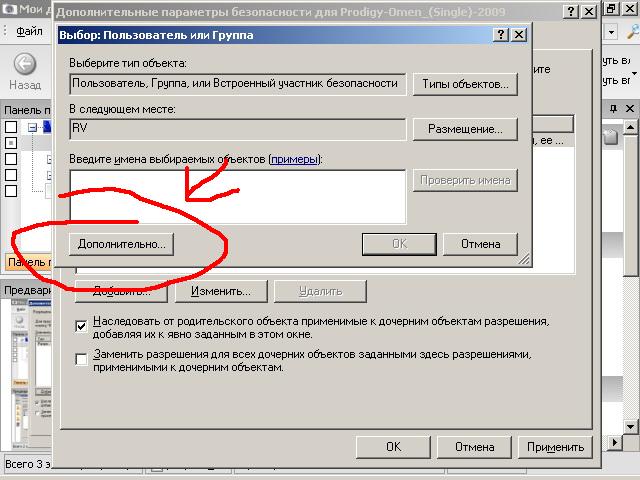The image size is (640, 480).
Task: Click the object names input field
Action: [x=237, y=196]
